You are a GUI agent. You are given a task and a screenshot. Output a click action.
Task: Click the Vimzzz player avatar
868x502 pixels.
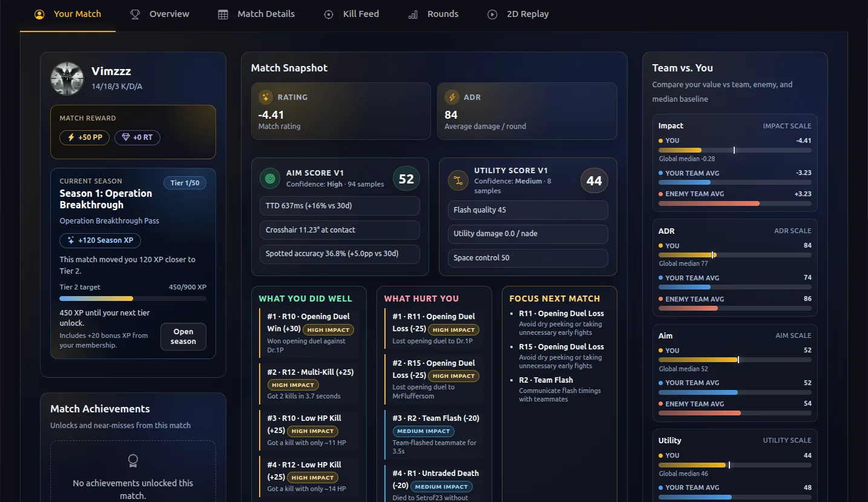[x=67, y=79]
